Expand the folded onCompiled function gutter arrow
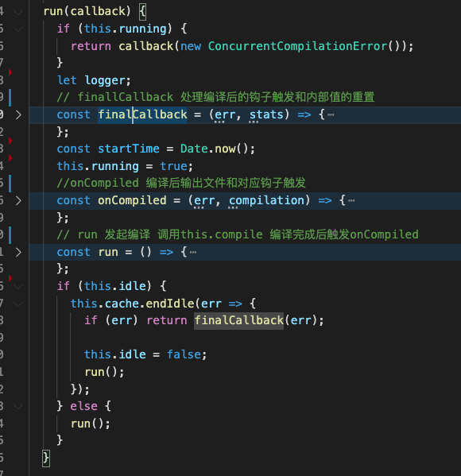 click(18, 201)
